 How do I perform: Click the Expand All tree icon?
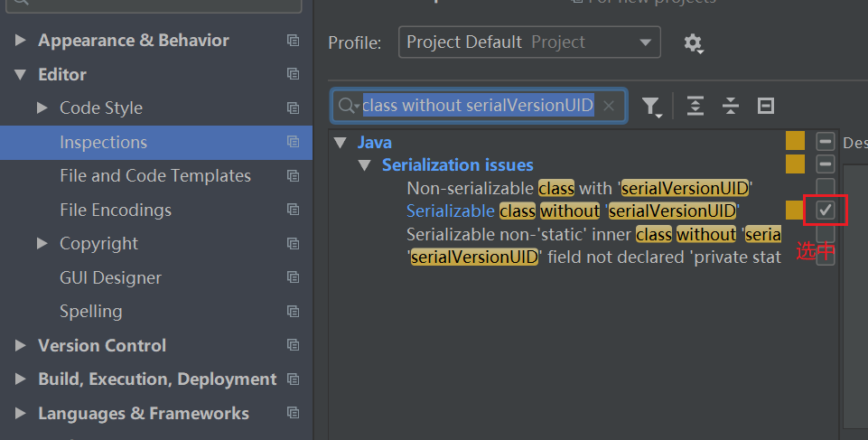point(695,106)
